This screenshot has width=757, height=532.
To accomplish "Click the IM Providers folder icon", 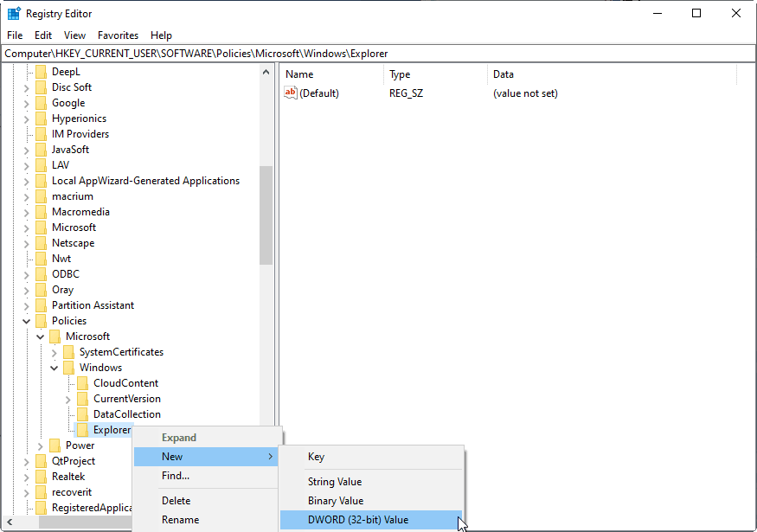I will (41, 134).
